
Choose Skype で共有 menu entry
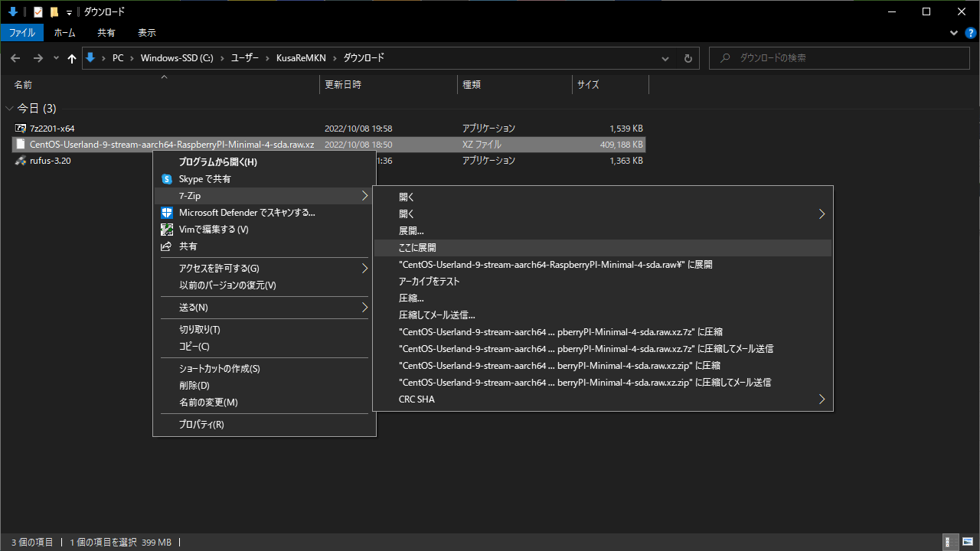click(264, 179)
